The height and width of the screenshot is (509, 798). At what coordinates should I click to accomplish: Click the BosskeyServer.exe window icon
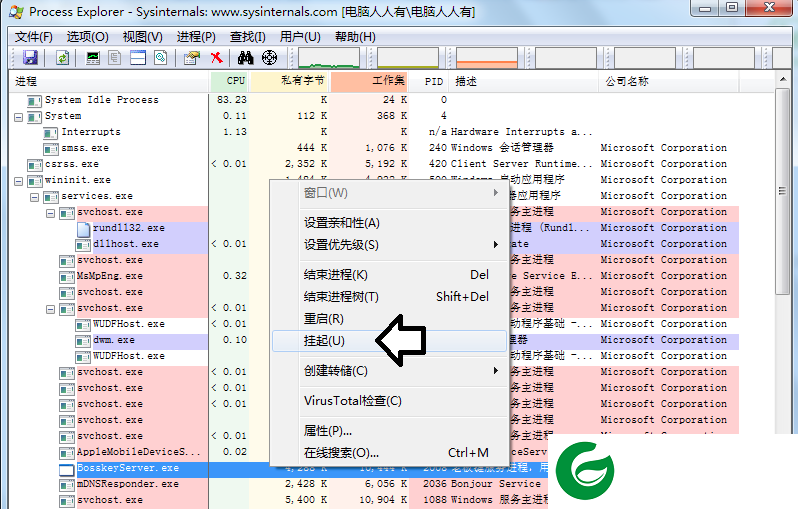click(x=67, y=469)
